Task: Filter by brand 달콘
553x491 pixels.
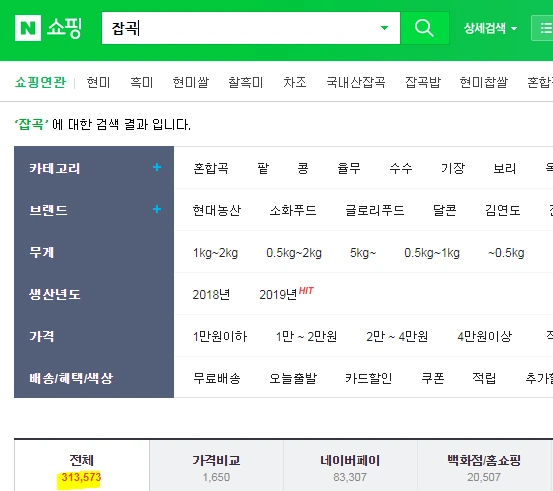Action: (x=444, y=210)
